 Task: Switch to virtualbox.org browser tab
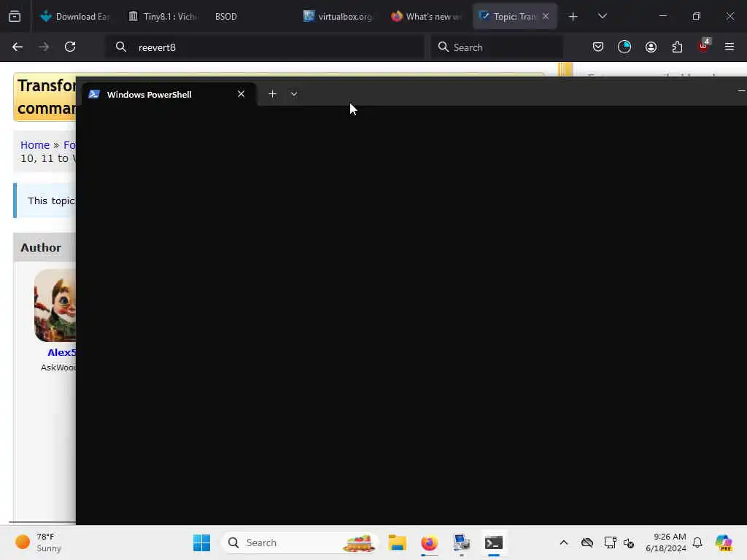click(338, 16)
